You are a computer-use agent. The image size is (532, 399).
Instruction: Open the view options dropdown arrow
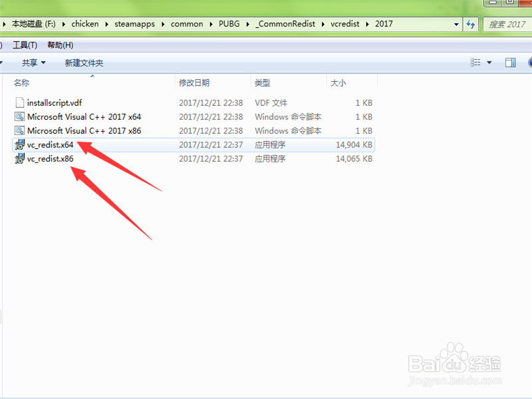coord(489,63)
